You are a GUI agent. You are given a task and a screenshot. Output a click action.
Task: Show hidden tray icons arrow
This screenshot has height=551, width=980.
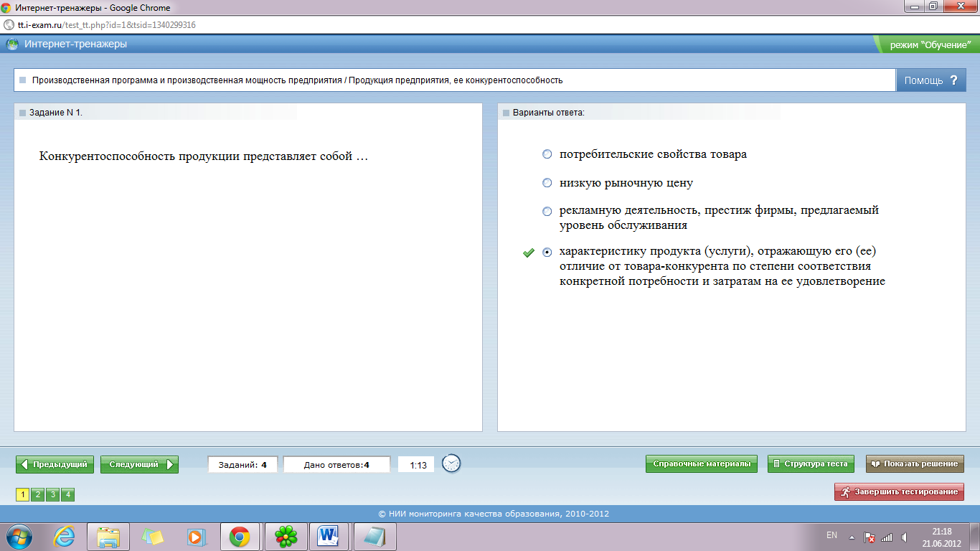pos(852,537)
